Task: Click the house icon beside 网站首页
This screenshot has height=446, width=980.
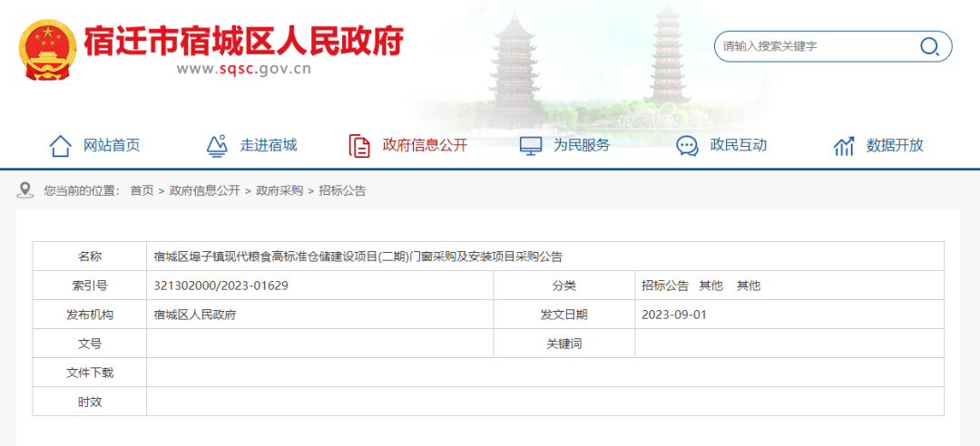Action: tap(60, 146)
